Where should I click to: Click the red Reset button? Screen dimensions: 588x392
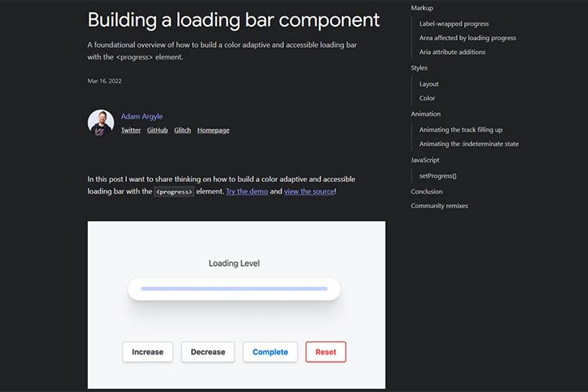(x=325, y=352)
